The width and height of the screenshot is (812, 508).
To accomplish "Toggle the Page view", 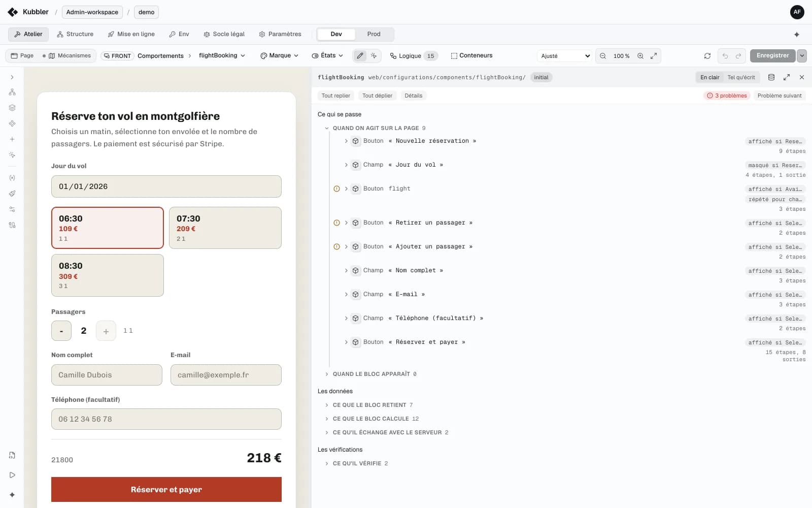I will click(22, 56).
